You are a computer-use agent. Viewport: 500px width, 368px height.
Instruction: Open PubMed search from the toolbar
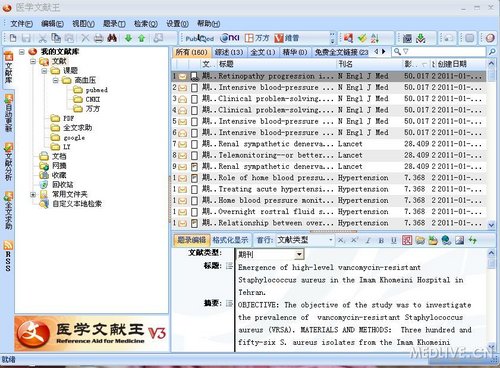pos(200,38)
